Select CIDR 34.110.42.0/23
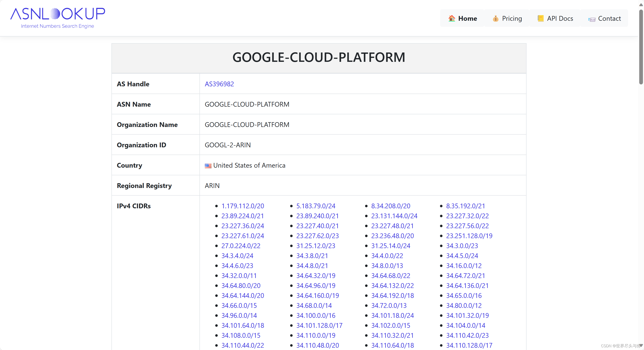Viewport: 644px width, 350px height. 467,336
